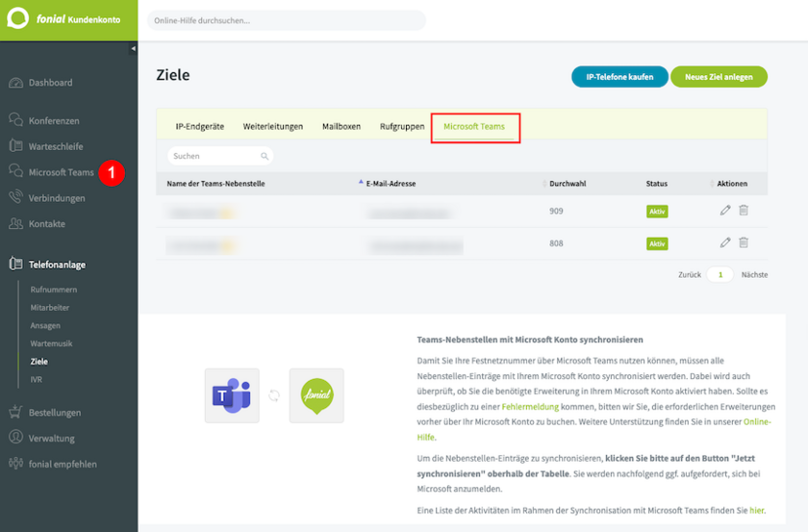
Task: Click the trash icon for extension 808
Action: coord(744,243)
